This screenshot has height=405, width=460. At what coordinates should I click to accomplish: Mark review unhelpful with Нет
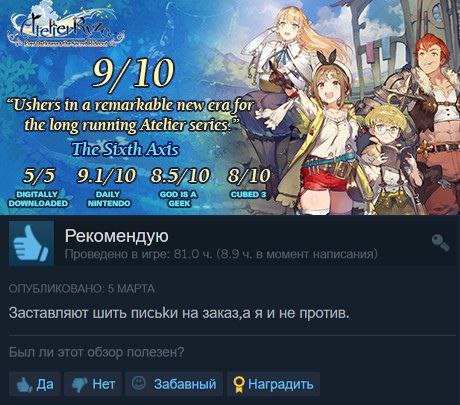click(x=93, y=384)
